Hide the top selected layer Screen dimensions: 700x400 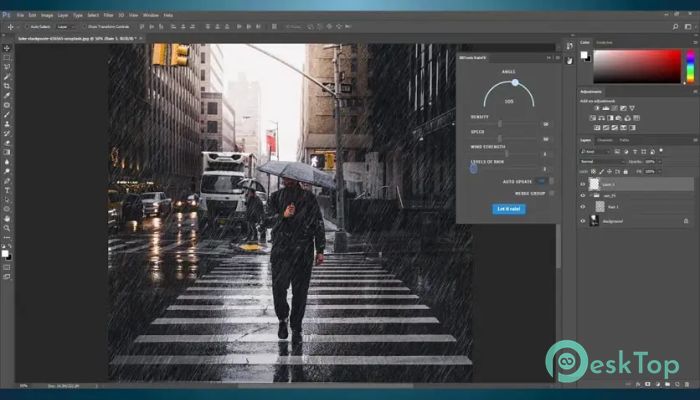[583, 184]
